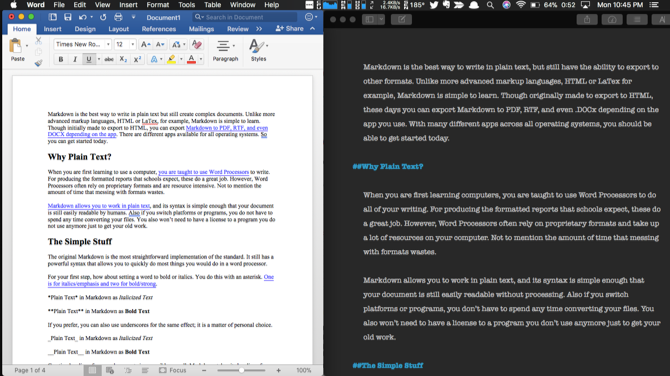Enable Focus mode in status bar
Viewport: 670px width, 376px height.
(173, 370)
